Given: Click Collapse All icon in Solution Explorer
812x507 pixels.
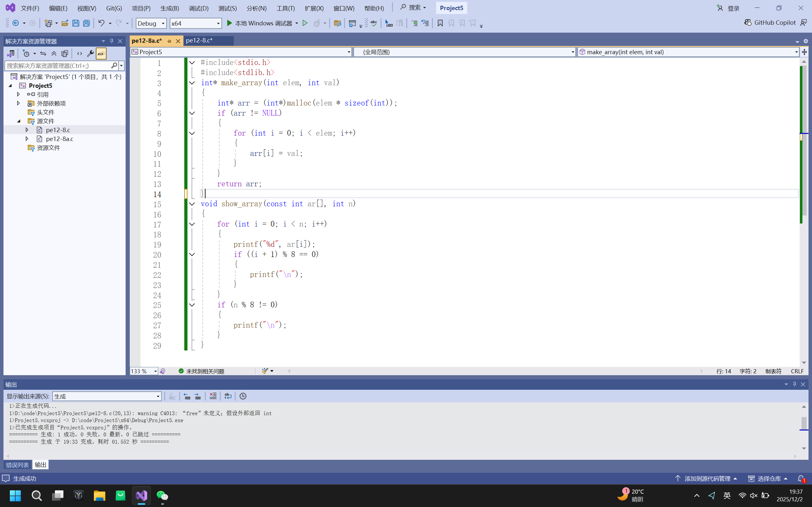Looking at the screenshot, I should click(x=54, y=53).
